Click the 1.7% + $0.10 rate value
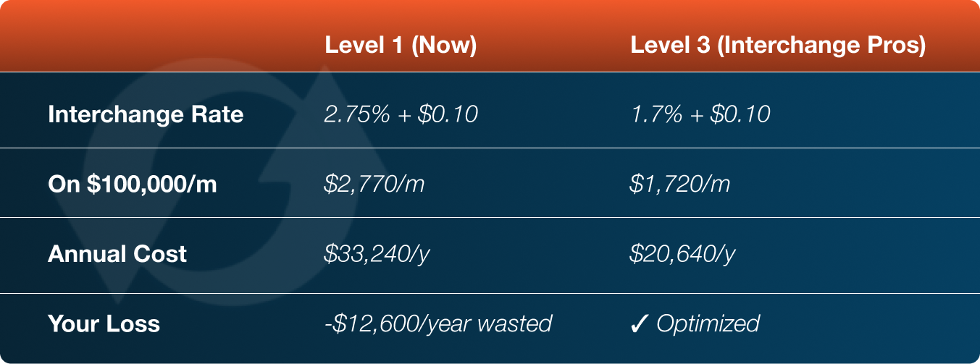The height and width of the screenshot is (364, 980). [700, 114]
